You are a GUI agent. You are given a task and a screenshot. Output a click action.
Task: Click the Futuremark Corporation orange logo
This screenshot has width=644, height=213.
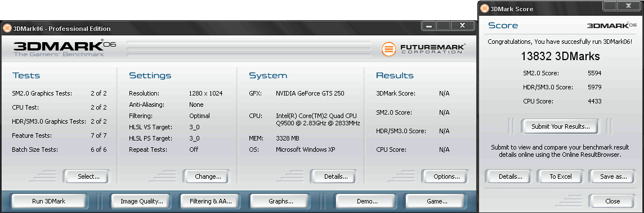pos(388,49)
